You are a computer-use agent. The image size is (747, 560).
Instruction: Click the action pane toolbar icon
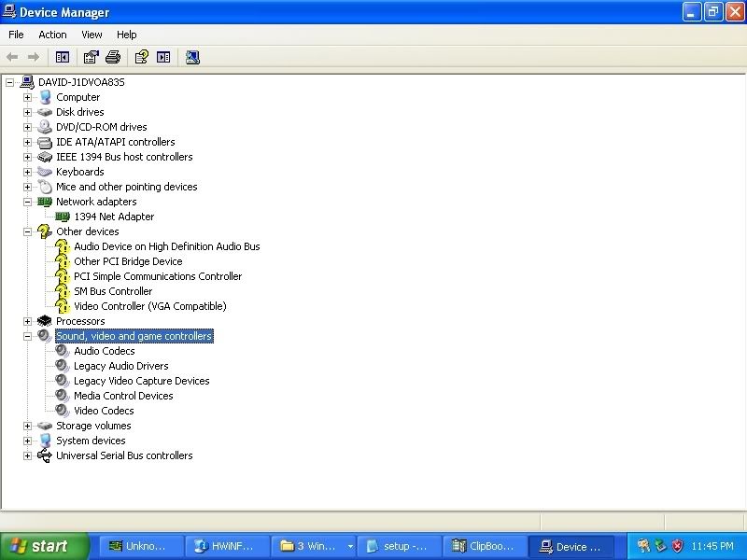pos(163,57)
